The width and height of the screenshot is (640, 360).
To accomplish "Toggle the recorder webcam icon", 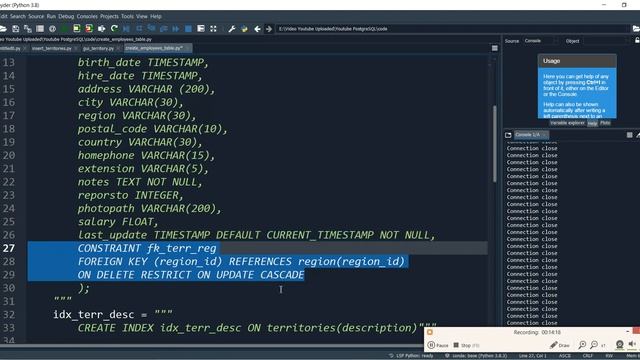I will click(x=620, y=345).
